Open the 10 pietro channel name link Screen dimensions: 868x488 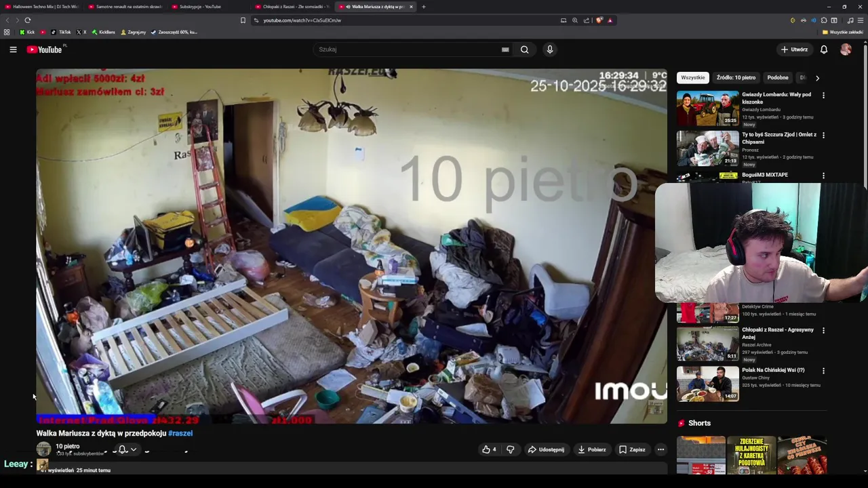(x=67, y=447)
